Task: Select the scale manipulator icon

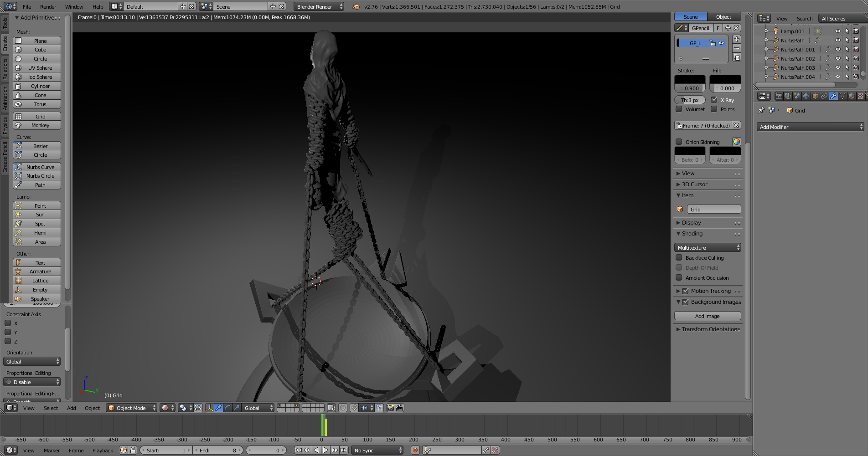Action: [x=237, y=408]
